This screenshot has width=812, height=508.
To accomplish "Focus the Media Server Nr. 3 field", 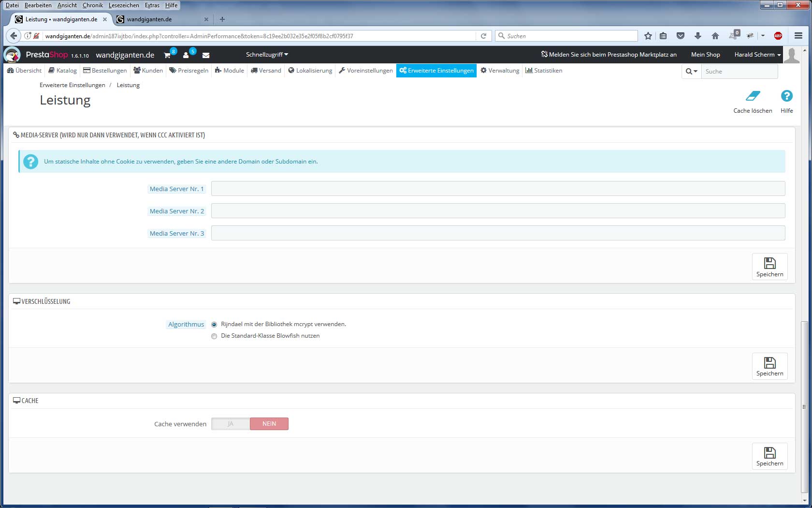I will click(498, 233).
